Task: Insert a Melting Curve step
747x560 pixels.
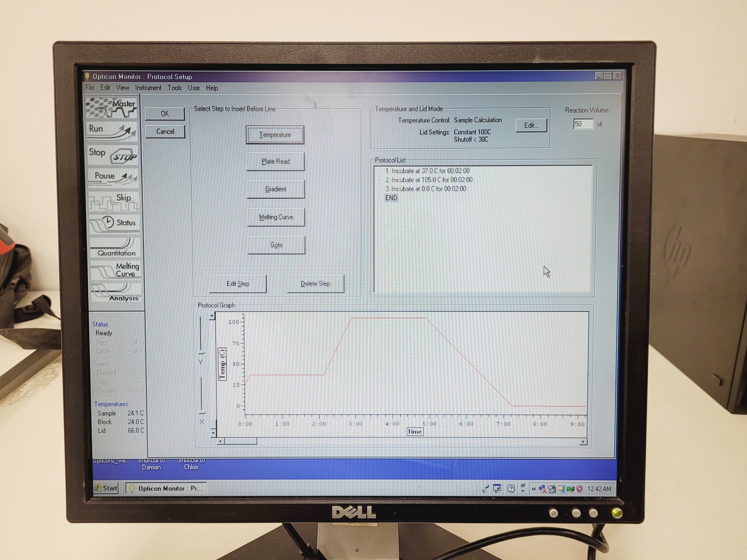Action: (x=276, y=217)
